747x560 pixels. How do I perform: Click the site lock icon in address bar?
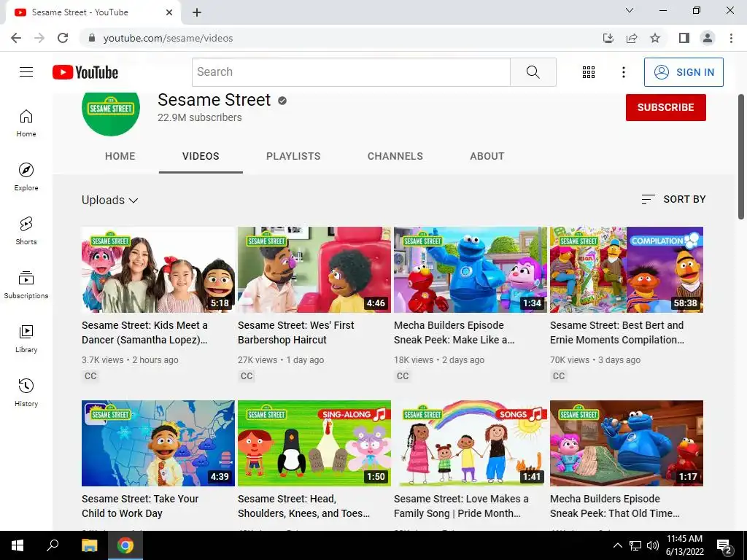coord(92,38)
